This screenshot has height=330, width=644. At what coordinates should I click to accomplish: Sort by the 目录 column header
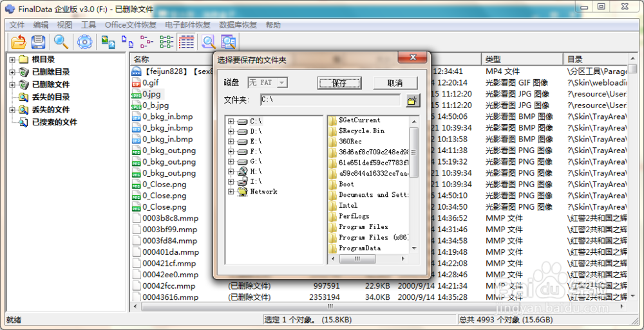coord(595,59)
